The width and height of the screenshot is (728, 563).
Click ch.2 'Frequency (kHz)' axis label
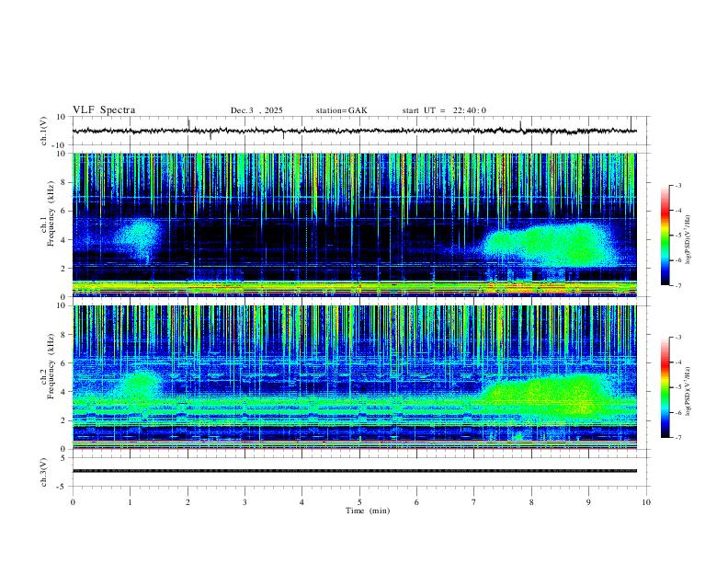coord(51,365)
